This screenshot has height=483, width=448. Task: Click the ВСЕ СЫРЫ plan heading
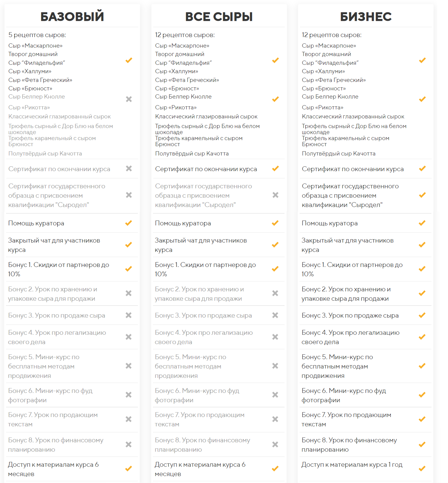[x=219, y=17]
